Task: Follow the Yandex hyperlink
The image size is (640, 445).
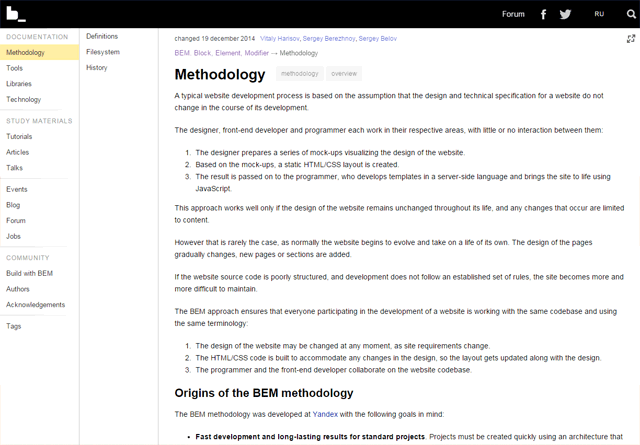Action: [325, 414]
